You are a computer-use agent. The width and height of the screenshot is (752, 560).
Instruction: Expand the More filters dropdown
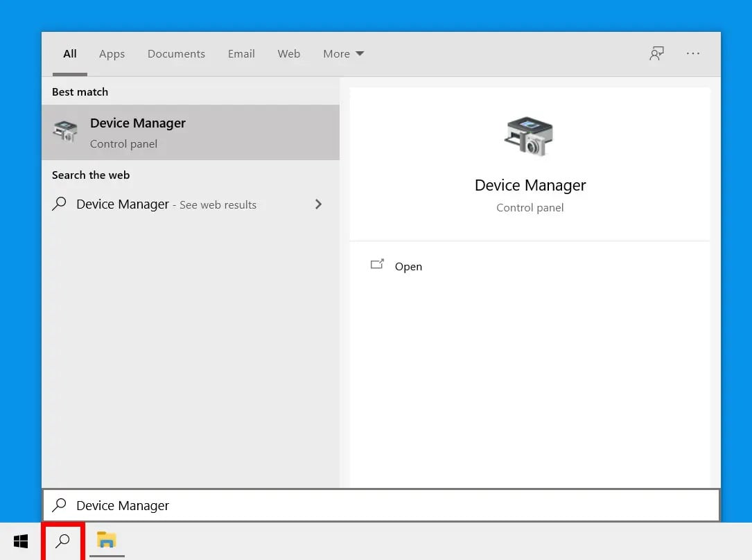coord(343,53)
